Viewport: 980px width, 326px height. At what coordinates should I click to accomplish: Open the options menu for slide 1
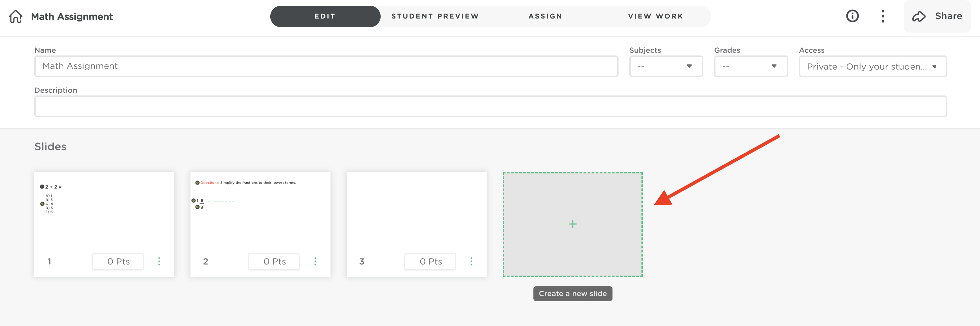click(159, 261)
